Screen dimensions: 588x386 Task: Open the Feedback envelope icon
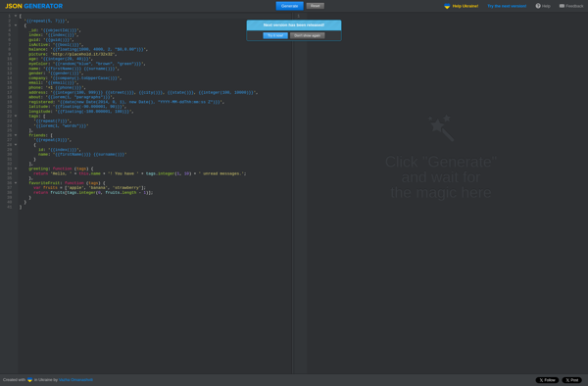(562, 6)
